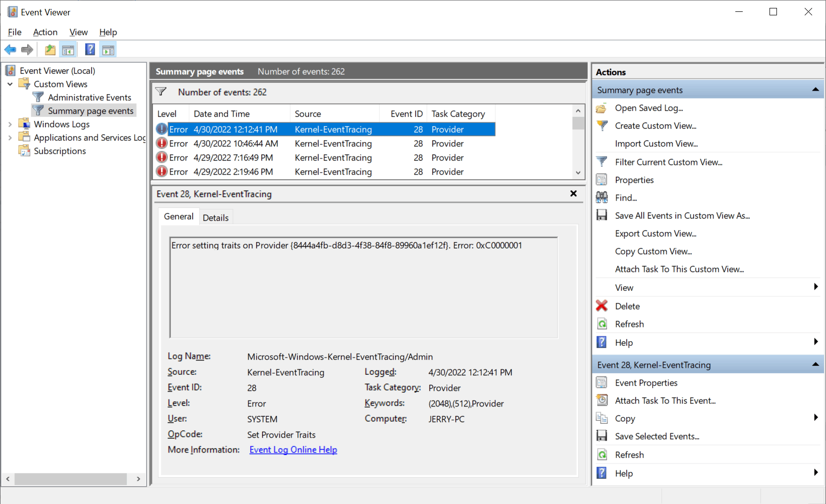
Task: Open the View submenu arrow
Action: 816,287
